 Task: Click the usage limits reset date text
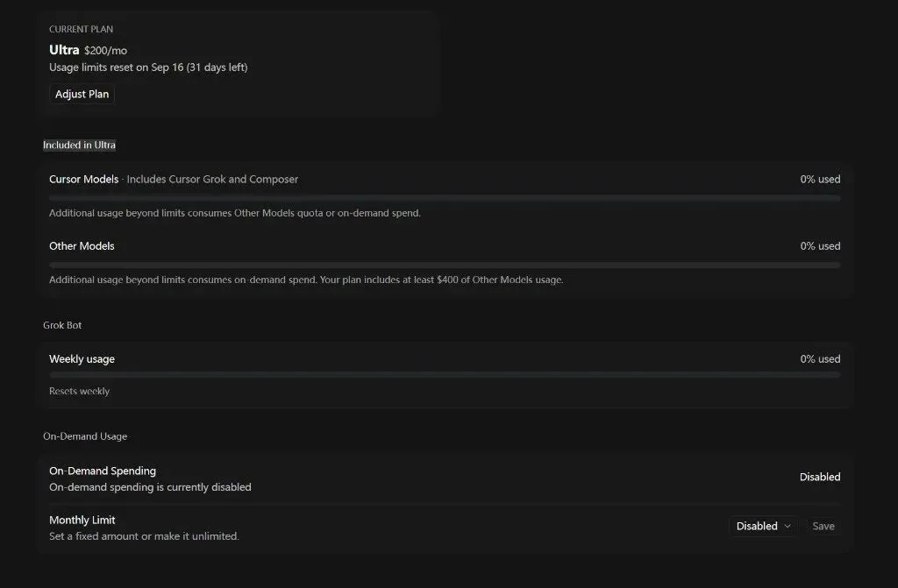pos(148,67)
